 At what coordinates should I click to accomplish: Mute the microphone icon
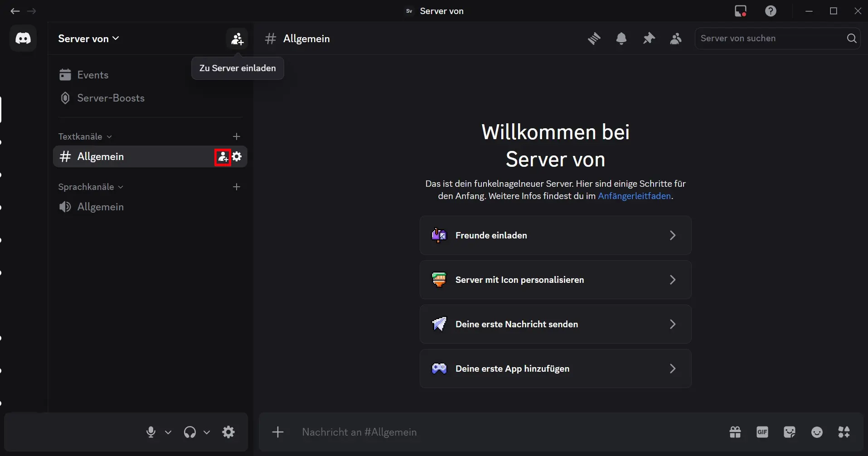click(x=151, y=432)
